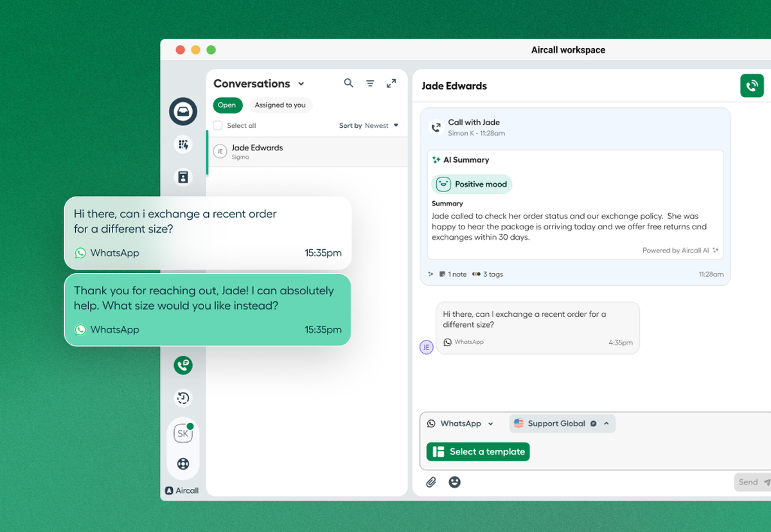Select the Assigned to you tab
Viewport: 771px width, 532px height.
pos(280,105)
